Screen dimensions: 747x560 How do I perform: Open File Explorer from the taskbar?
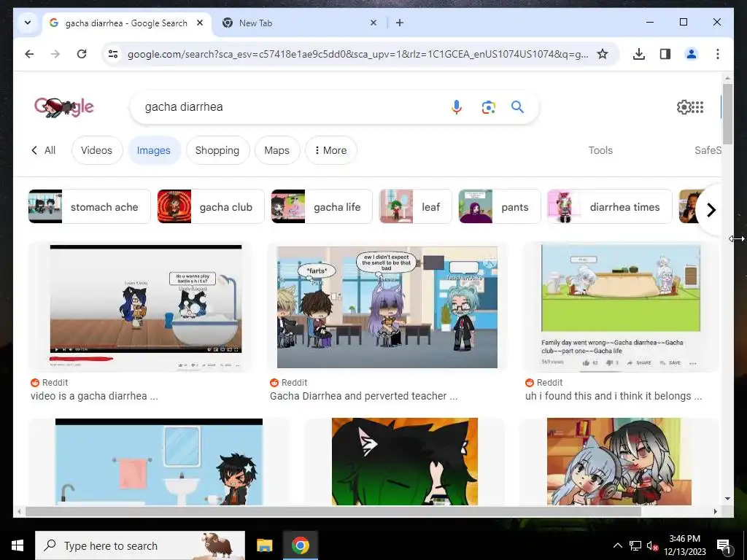coord(264,545)
